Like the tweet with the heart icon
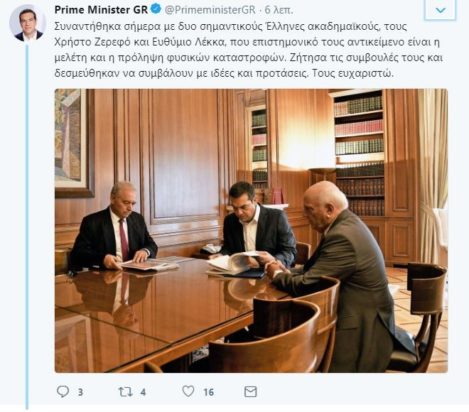This screenshot has height=412, width=469. coord(188,391)
